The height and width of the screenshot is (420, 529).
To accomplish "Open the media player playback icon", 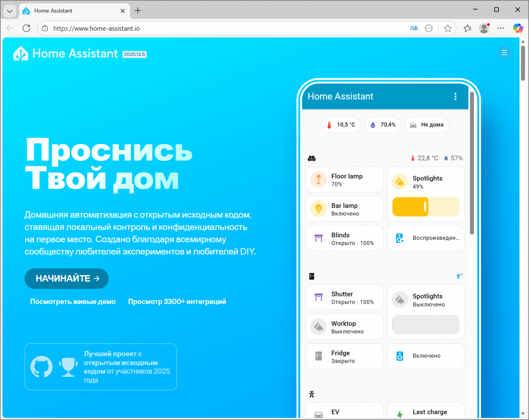I will click(x=400, y=238).
